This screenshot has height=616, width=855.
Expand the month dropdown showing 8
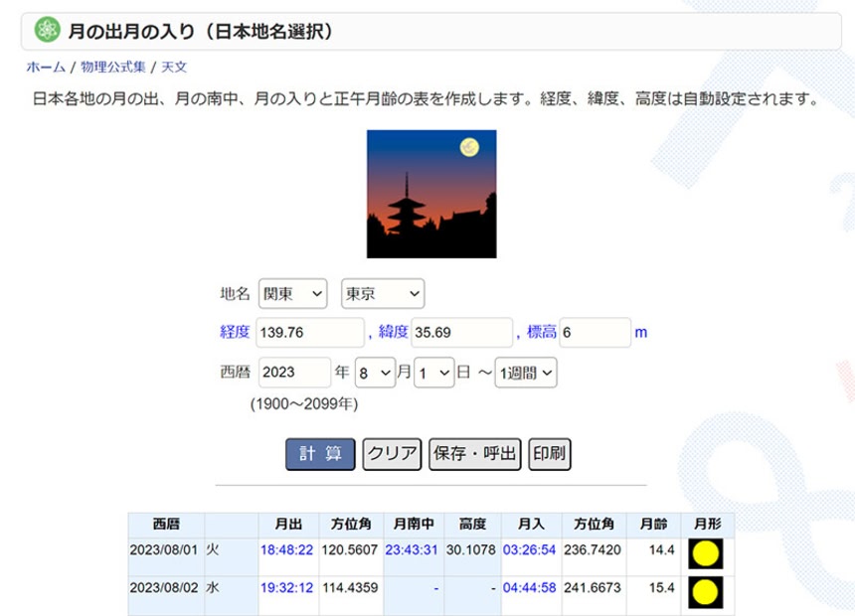coord(375,373)
